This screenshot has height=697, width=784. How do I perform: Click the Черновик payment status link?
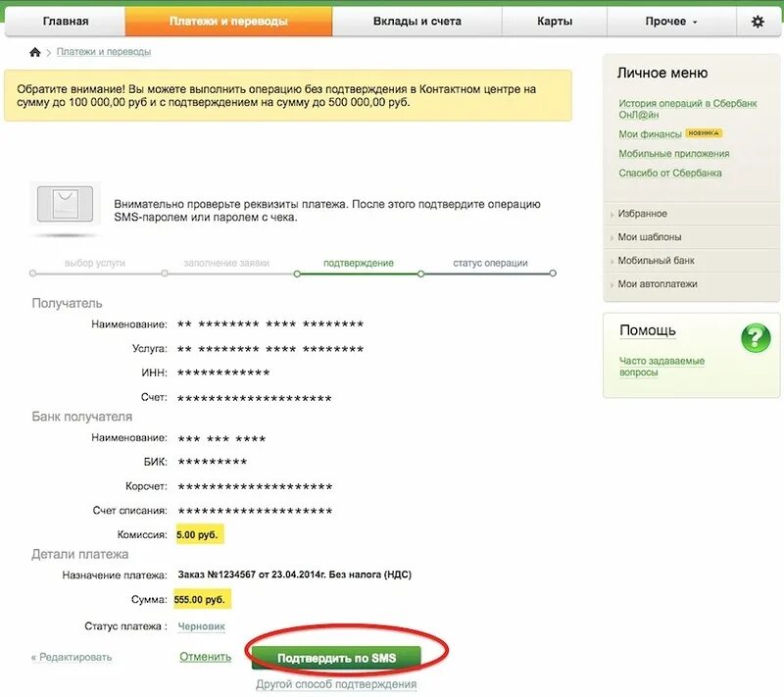coord(202,626)
